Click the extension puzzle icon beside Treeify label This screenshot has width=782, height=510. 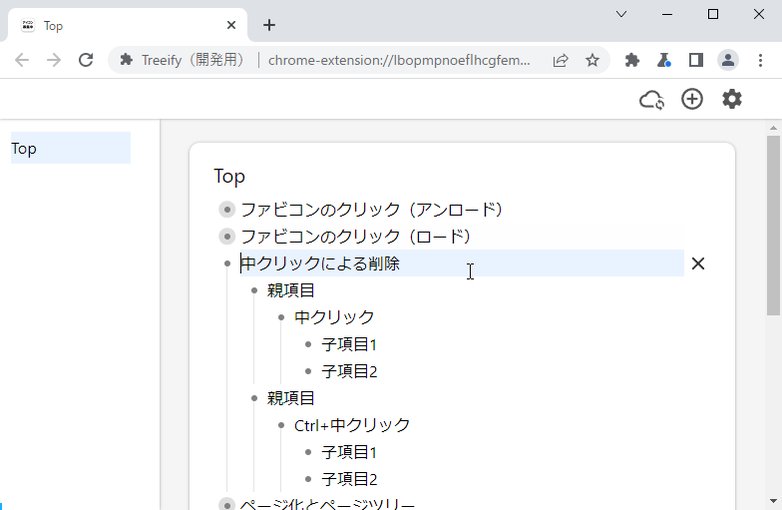126,60
